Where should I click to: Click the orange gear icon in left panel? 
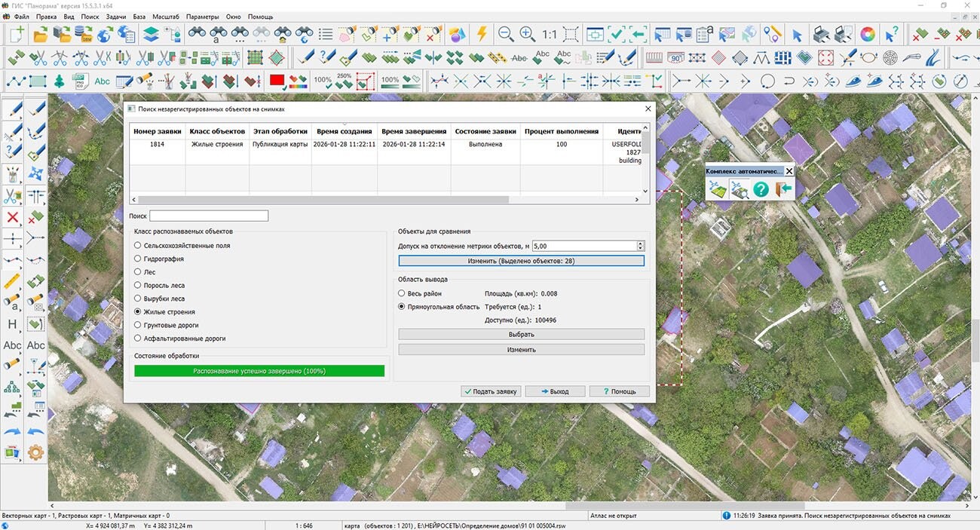click(x=35, y=453)
